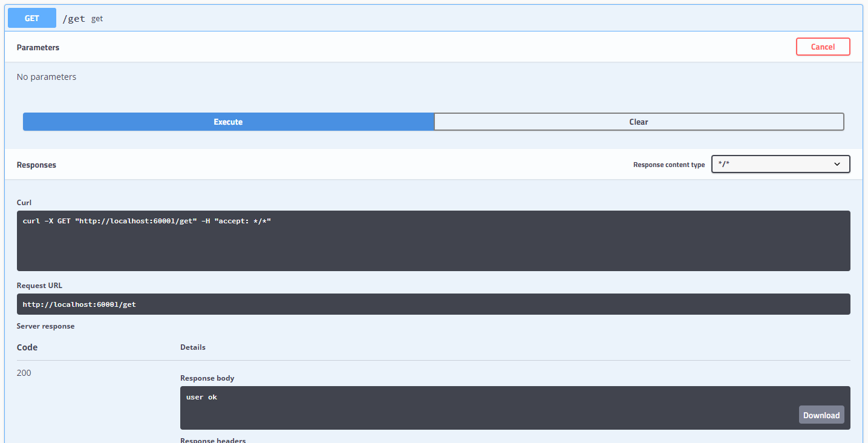This screenshot has width=868, height=443.
Task: Click the dropdown chevron beside */*
Action: [837, 164]
